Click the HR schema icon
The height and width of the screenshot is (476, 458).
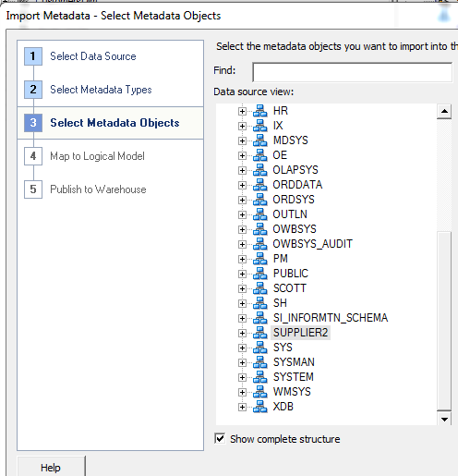tap(260, 111)
